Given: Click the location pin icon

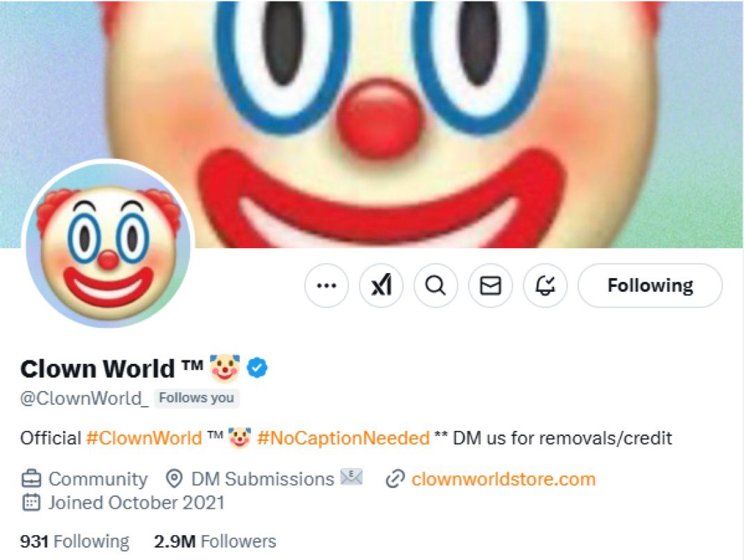Looking at the screenshot, I should [174, 479].
